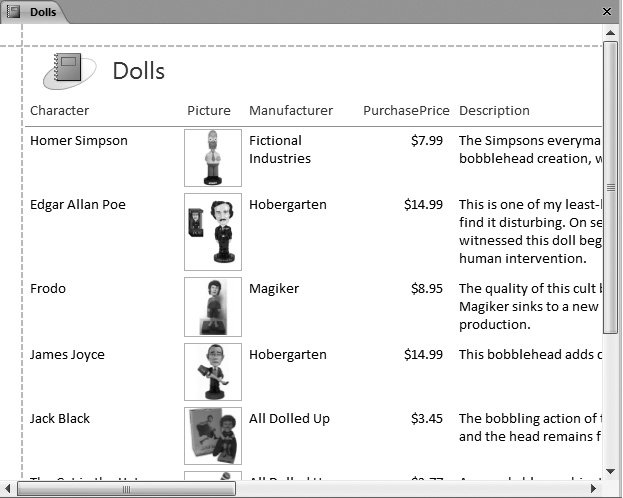623x498 pixels.
Task: Click the horizontal scrollbar left arrow
Action: (x=10, y=489)
